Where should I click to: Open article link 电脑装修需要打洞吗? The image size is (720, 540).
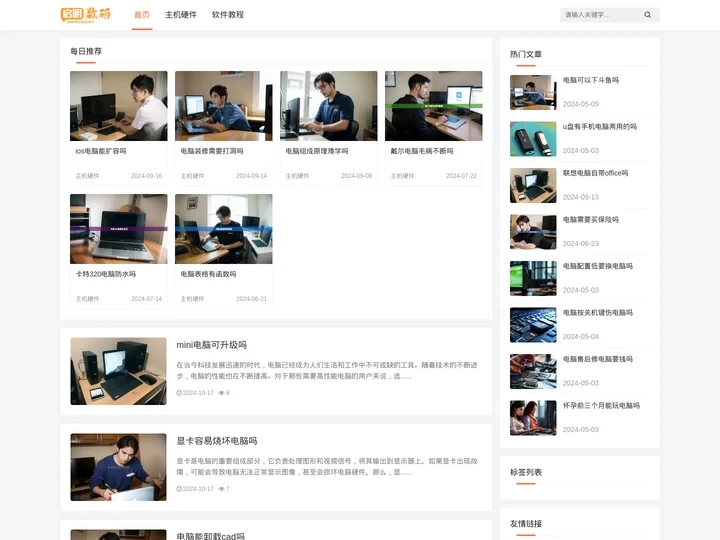[212, 151]
